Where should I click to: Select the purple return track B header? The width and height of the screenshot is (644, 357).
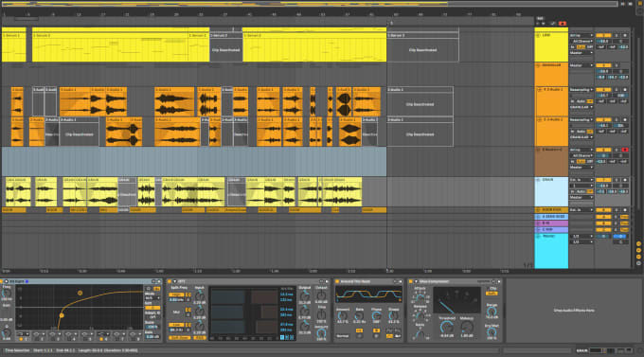[x=551, y=223]
